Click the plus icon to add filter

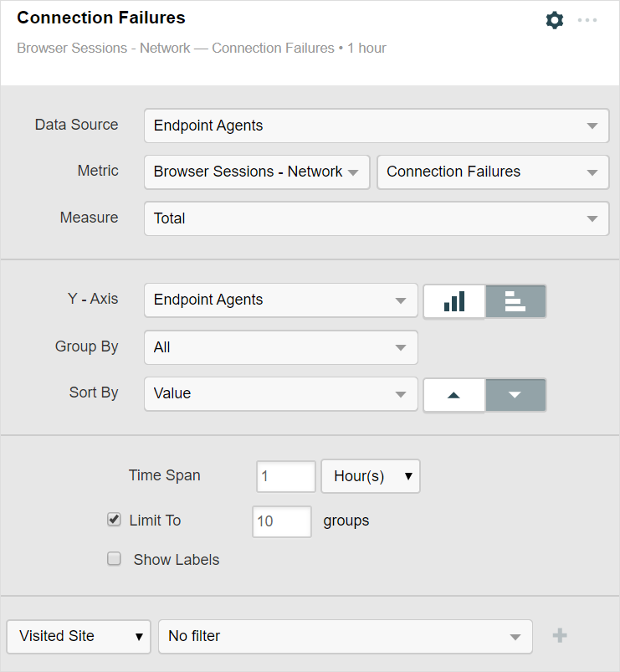560,636
